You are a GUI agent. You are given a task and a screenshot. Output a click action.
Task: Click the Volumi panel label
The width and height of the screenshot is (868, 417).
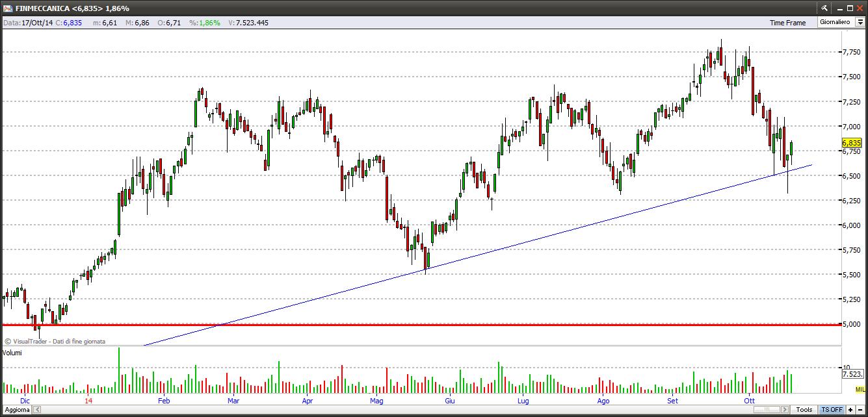(x=12, y=353)
